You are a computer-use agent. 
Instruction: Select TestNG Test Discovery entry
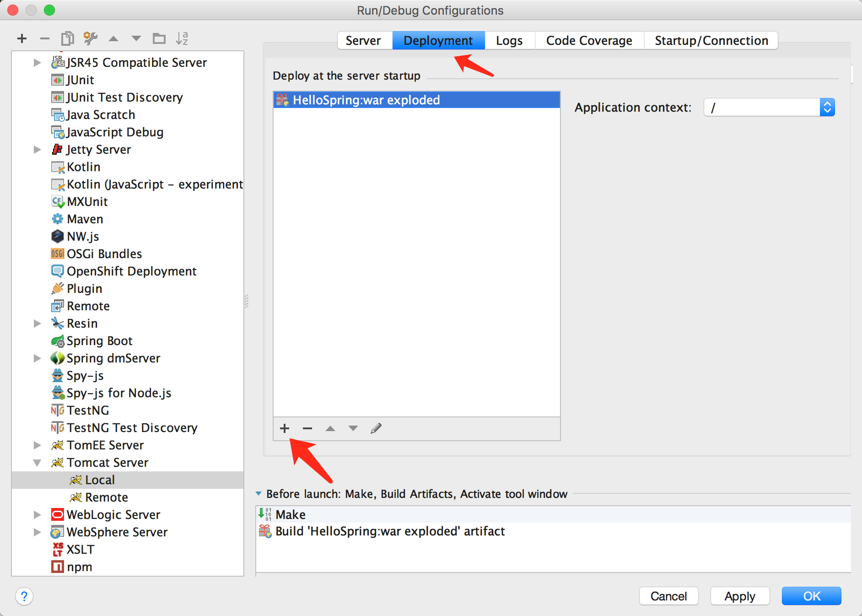pos(128,428)
